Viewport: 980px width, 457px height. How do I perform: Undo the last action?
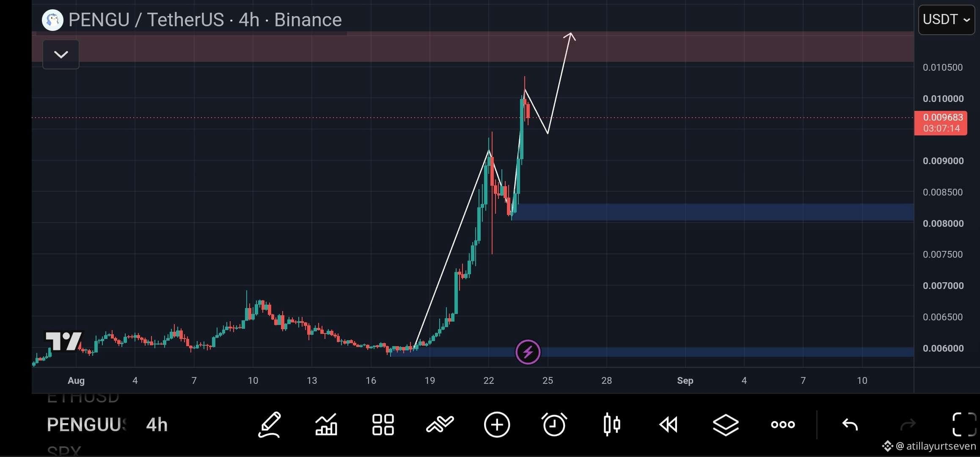(850, 424)
